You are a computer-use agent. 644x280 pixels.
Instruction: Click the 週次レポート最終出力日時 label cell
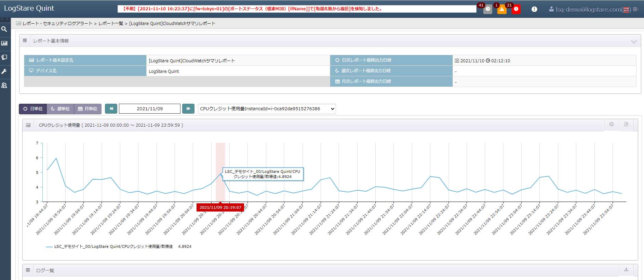point(391,71)
